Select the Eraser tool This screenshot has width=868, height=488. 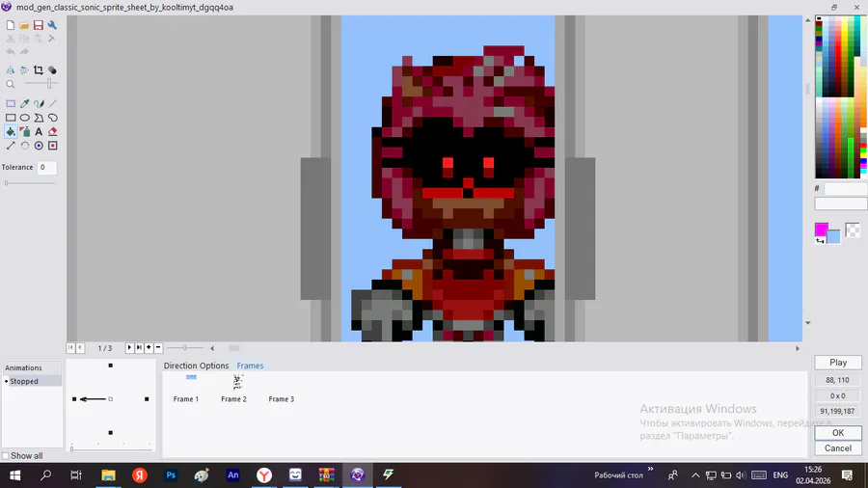click(53, 132)
